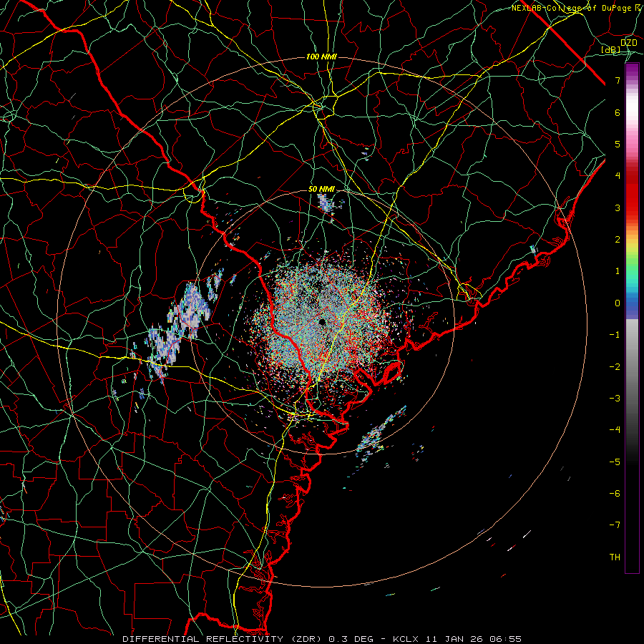Click the '-6' value on the color scale
Image resolution: width=644 pixels, height=644 pixels.
tap(615, 493)
